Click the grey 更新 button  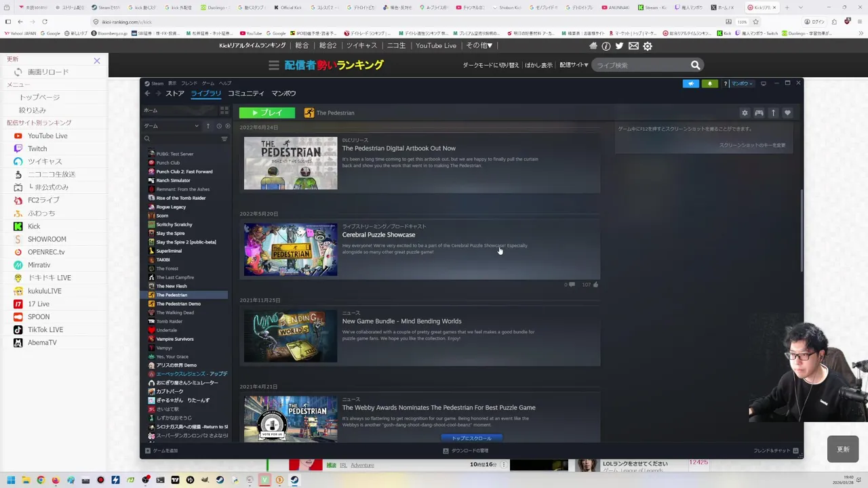tap(843, 449)
